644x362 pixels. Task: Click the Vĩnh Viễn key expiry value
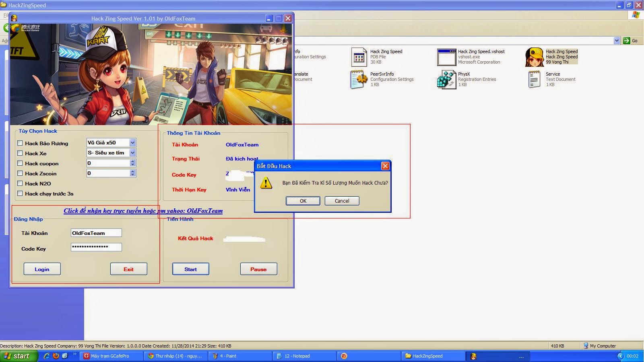[x=238, y=189]
